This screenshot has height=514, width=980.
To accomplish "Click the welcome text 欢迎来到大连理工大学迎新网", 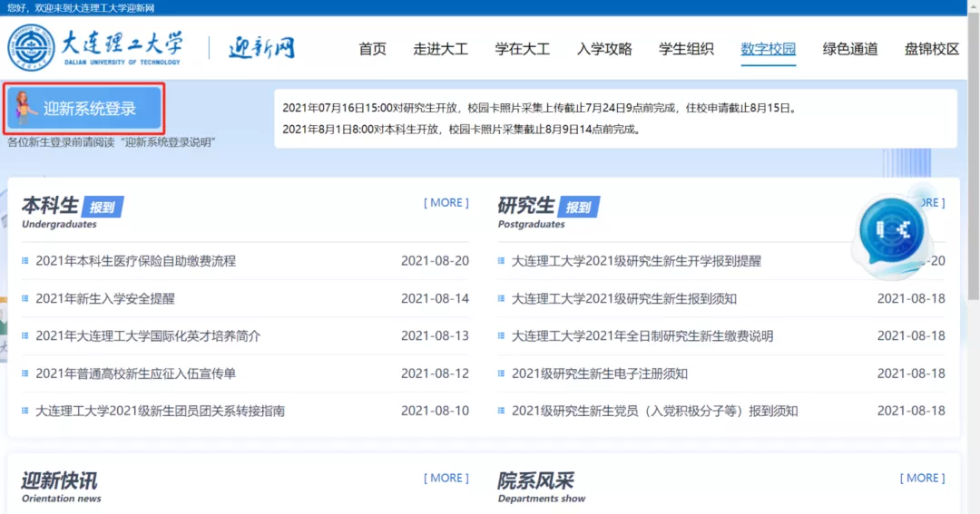I will point(94,8).
